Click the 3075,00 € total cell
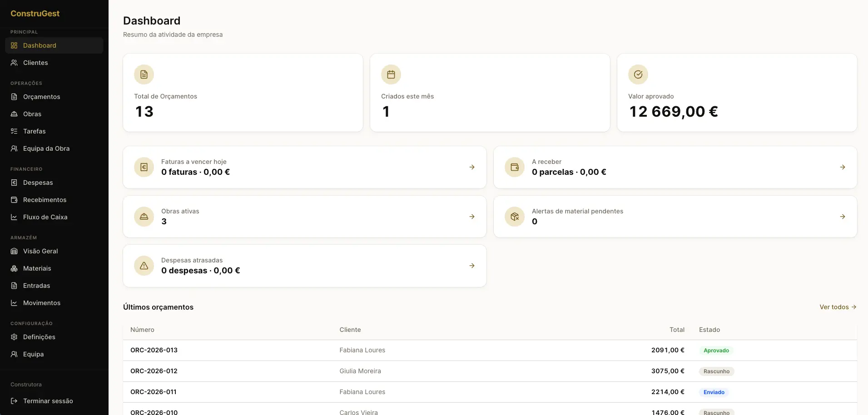This screenshot has height=415, width=868. click(x=668, y=371)
